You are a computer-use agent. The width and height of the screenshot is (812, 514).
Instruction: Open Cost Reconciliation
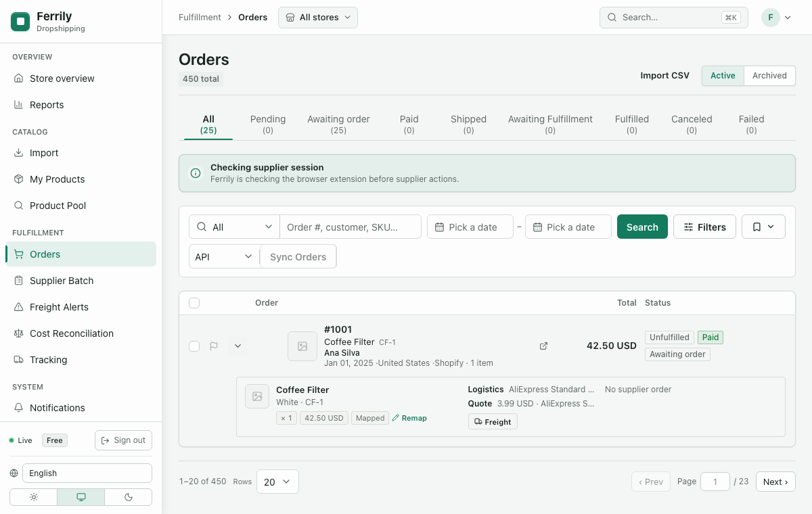[x=81, y=333]
